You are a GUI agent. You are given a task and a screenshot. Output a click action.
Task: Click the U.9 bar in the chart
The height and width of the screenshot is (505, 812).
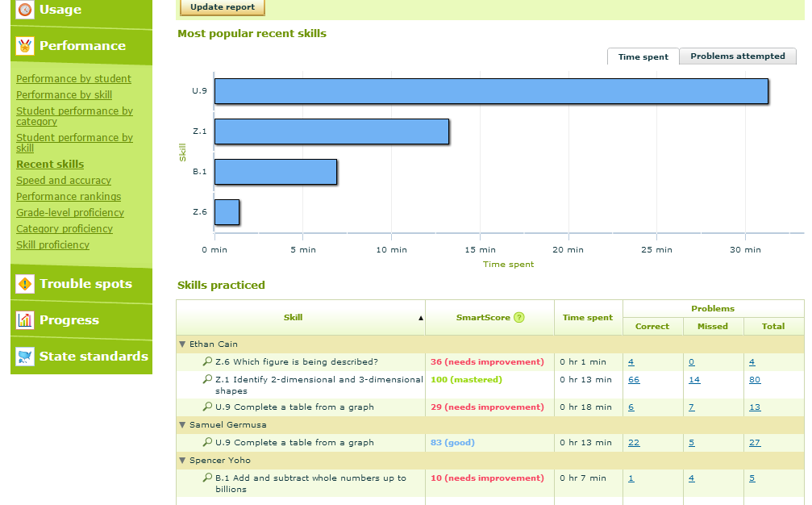(x=492, y=91)
